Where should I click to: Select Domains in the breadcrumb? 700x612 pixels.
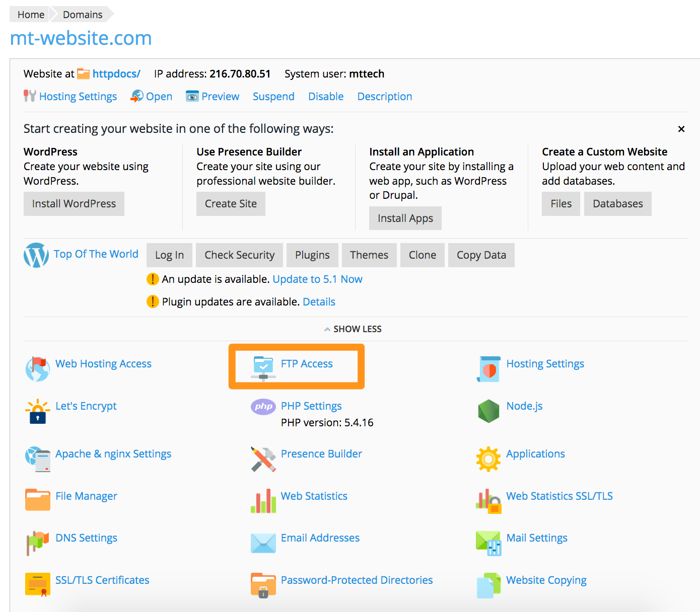click(x=83, y=15)
